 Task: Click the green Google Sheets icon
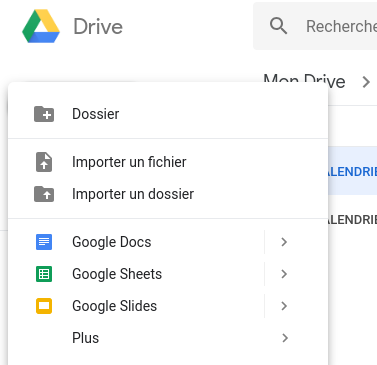tap(44, 274)
